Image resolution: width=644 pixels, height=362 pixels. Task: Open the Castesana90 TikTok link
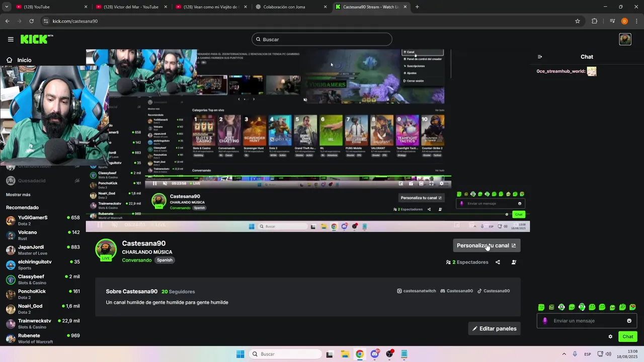click(493, 291)
